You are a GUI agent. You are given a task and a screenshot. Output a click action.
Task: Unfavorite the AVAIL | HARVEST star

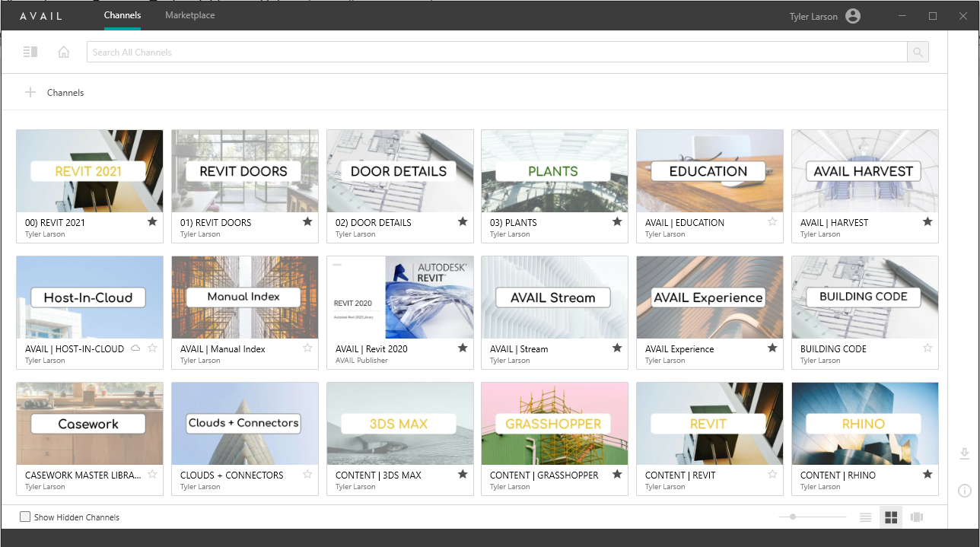click(x=928, y=221)
